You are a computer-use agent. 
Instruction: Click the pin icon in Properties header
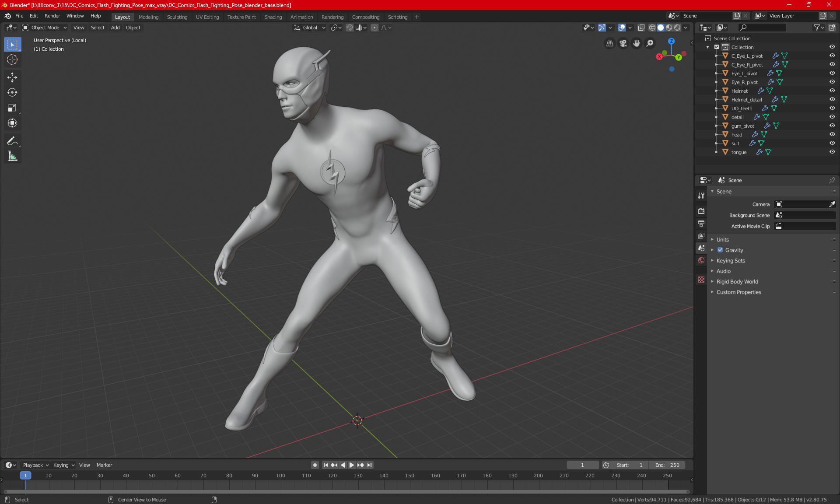point(832,180)
